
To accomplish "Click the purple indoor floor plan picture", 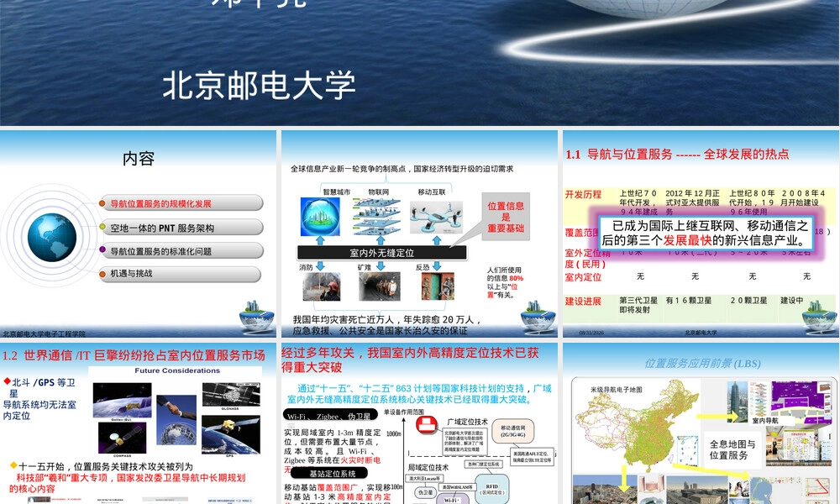I will 801,402.
